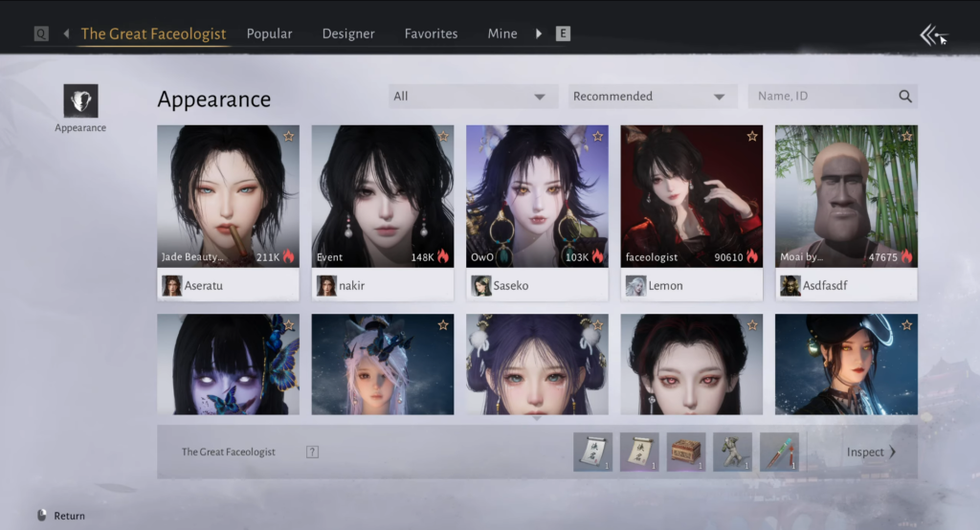980x530 pixels.
Task: Click Lemon's avatar icon
Action: tap(635, 286)
